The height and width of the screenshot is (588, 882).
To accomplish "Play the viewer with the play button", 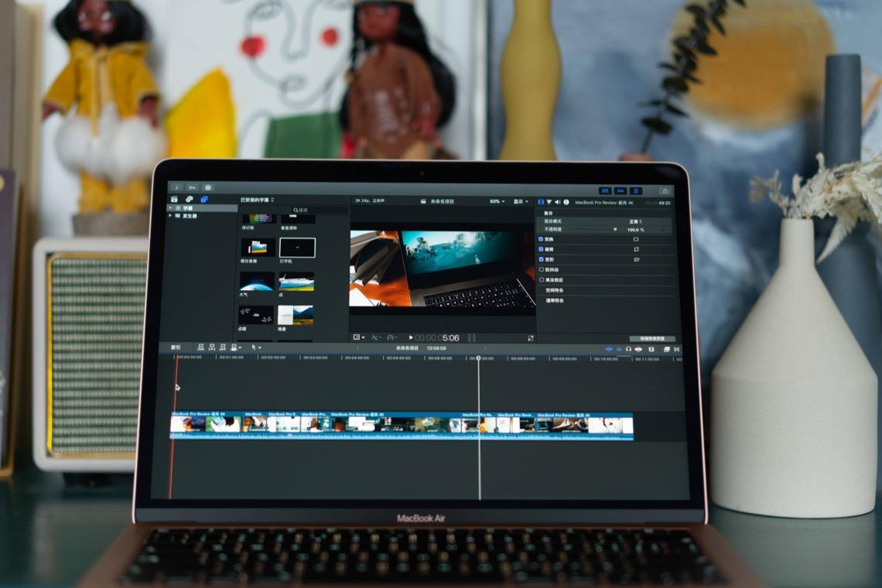I will [411, 338].
